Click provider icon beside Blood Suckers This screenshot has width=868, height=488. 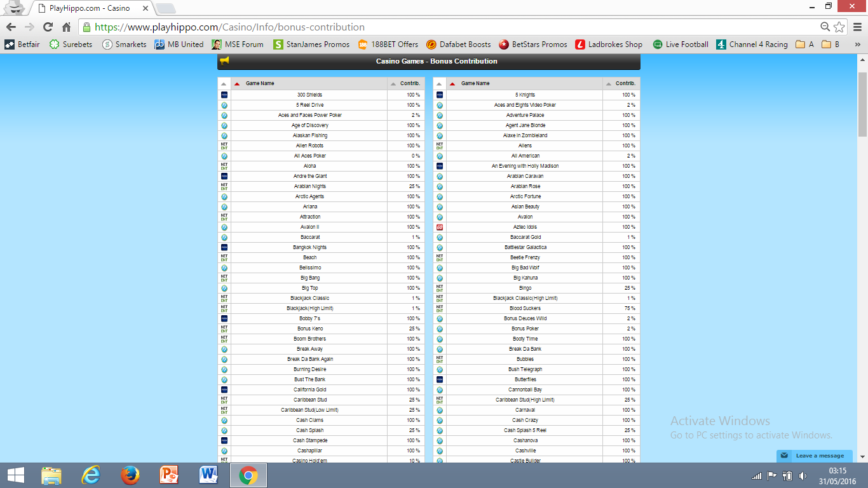(x=439, y=308)
